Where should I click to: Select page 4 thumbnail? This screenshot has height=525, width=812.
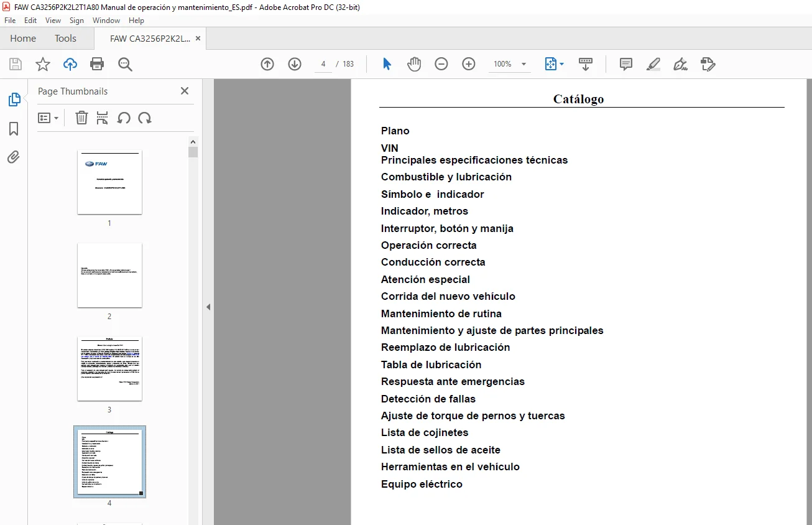pos(109,462)
